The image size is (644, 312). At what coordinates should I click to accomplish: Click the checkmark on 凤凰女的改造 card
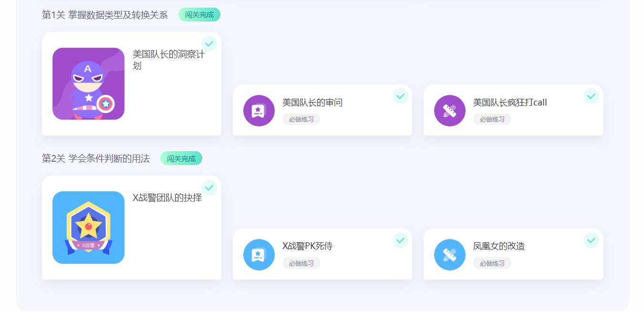(x=591, y=240)
